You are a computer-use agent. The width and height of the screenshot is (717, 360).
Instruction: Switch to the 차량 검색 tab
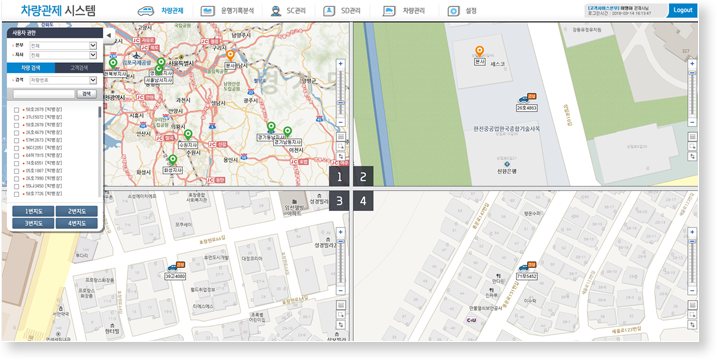31,68
